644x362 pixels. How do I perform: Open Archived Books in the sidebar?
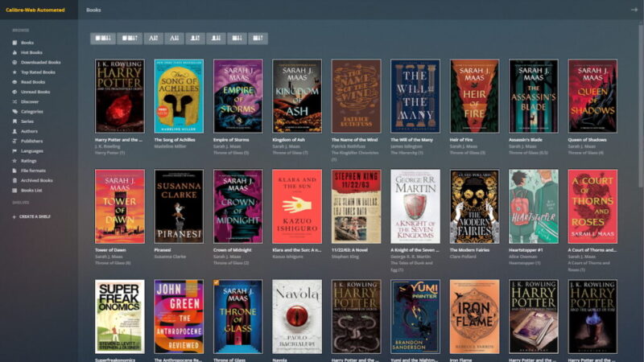coord(39,180)
